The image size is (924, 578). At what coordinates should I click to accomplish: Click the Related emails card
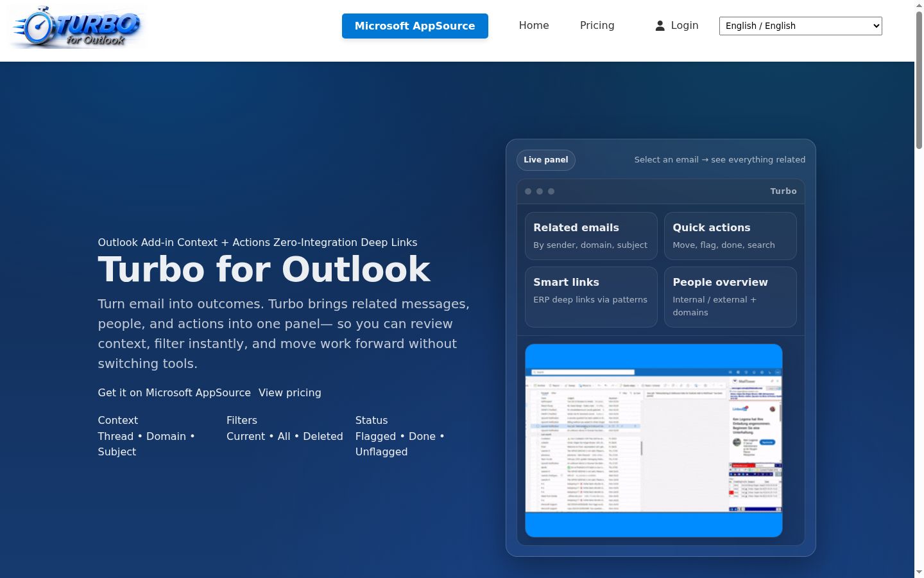(x=591, y=236)
